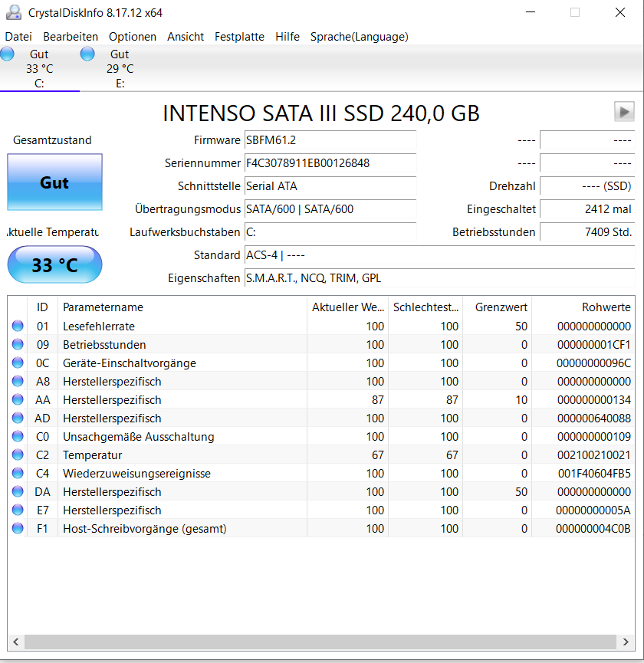Click the Grenzwert column header
644x663 pixels.
(498, 307)
